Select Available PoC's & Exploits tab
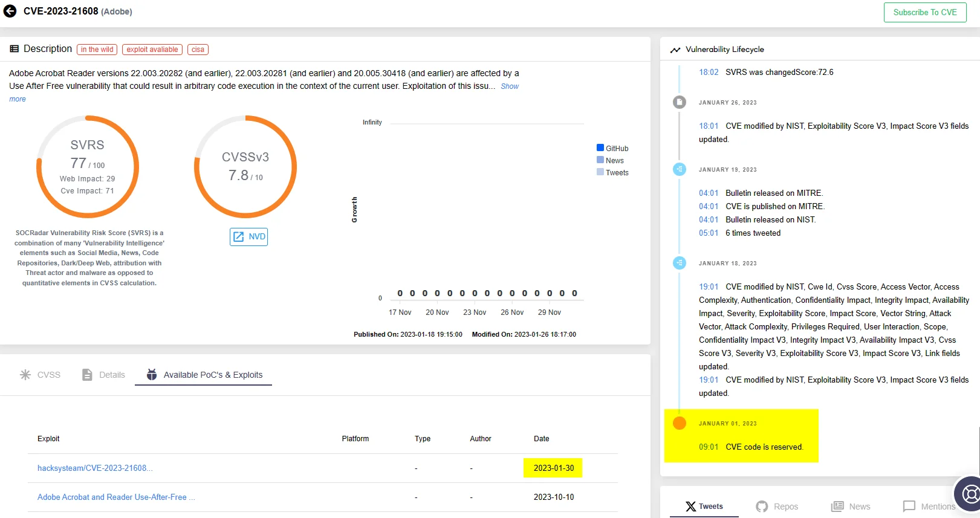This screenshot has width=980, height=518. coord(204,375)
